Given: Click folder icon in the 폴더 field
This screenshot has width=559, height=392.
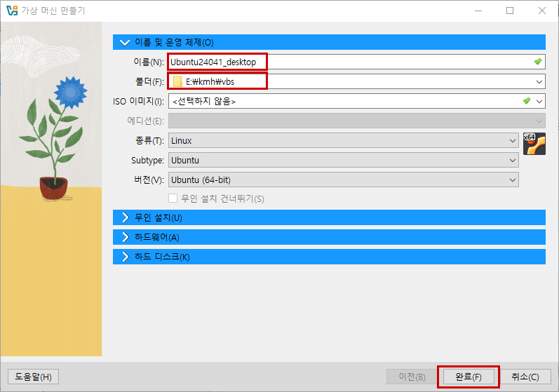Looking at the screenshot, I should click(177, 81).
